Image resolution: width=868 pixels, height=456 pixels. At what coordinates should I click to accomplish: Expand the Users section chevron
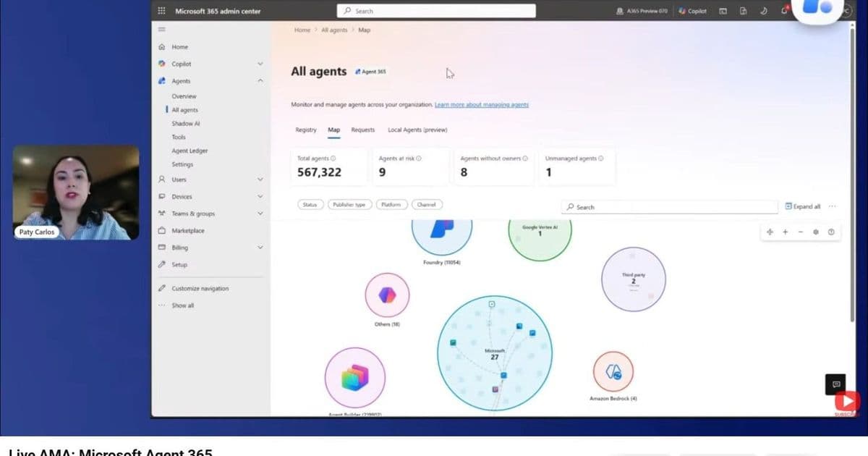click(260, 180)
